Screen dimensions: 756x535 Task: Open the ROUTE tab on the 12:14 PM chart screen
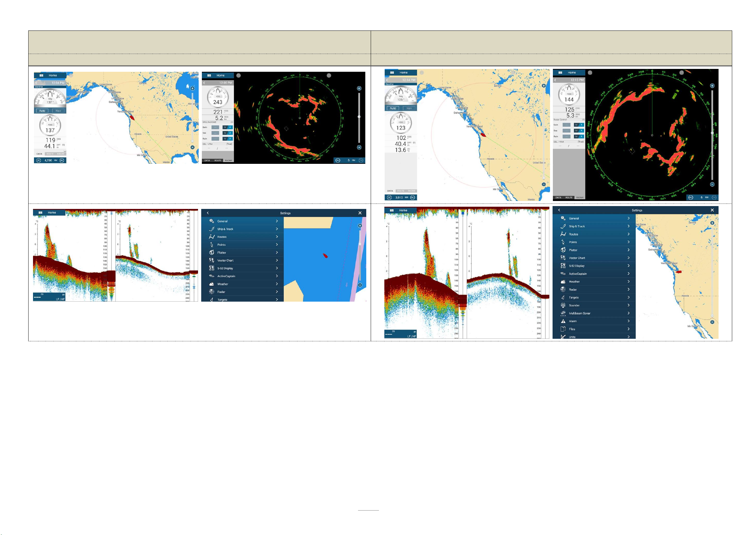[401, 191]
